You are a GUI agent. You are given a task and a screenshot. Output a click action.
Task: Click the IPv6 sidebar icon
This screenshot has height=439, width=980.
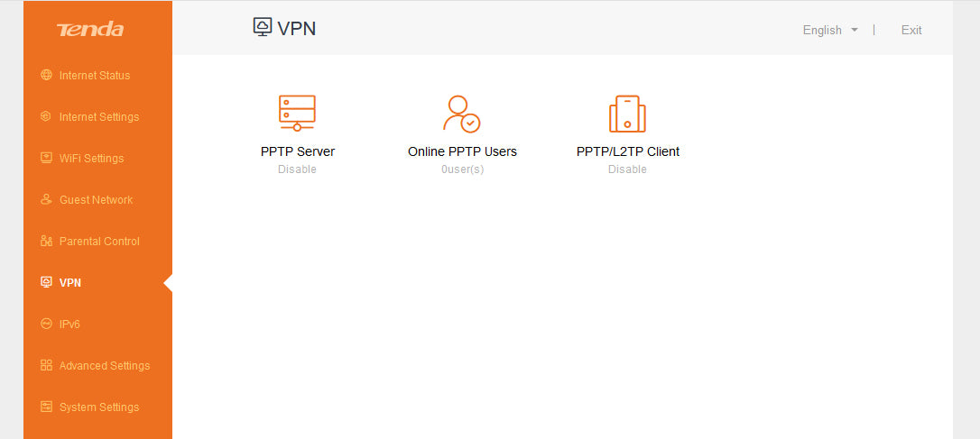47,325
